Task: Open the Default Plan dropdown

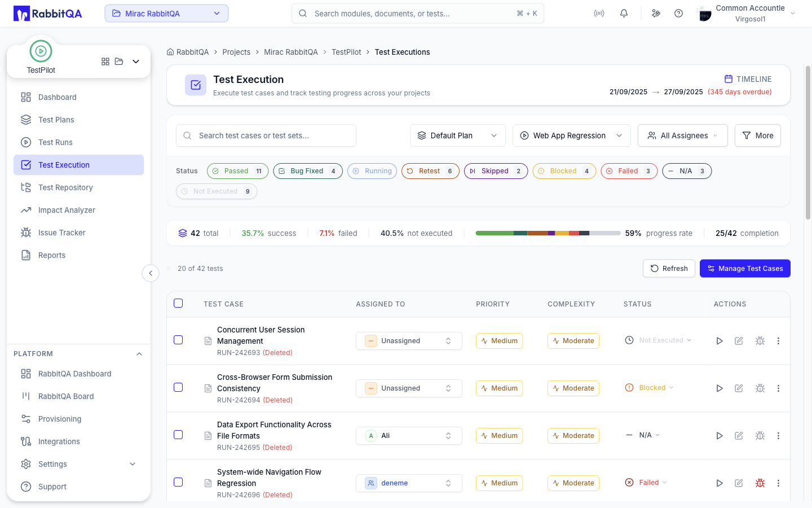Action: pos(457,135)
